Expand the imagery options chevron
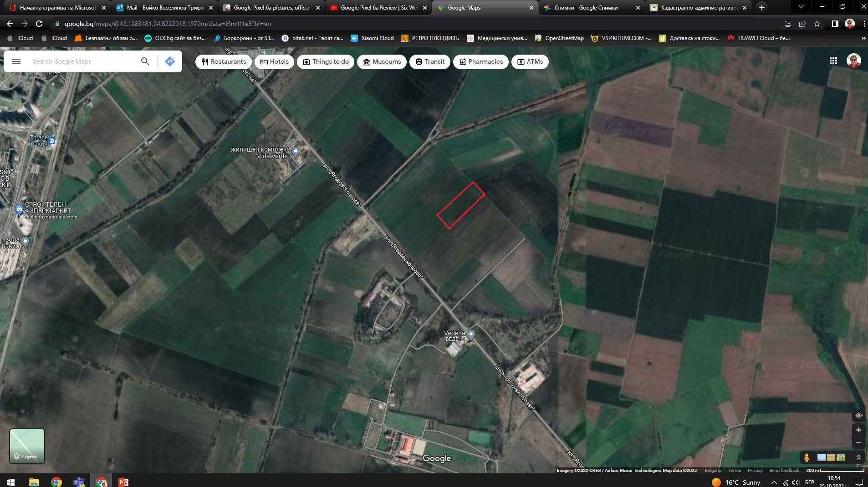This screenshot has height=487, width=868. (858, 457)
